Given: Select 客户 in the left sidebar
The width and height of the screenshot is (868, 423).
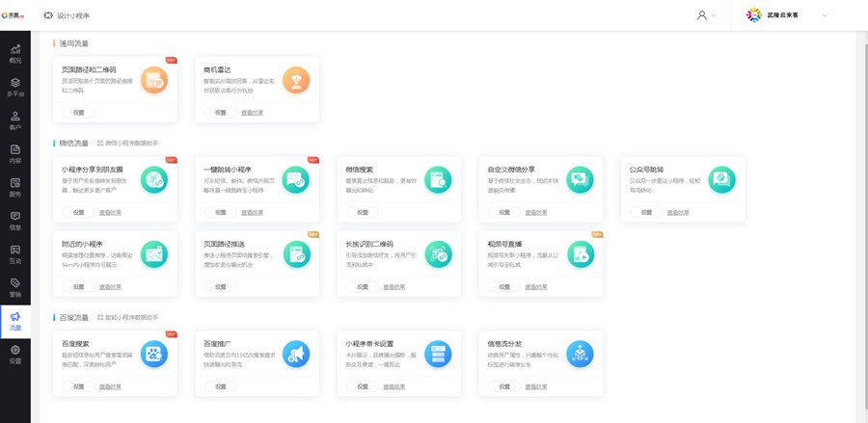Looking at the screenshot, I should tap(15, 120).
